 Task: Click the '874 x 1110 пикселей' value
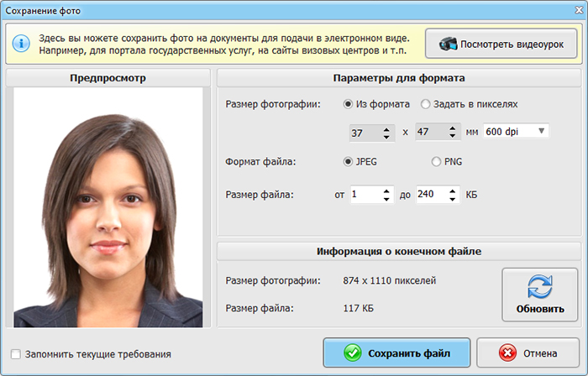tap(389, 280)
